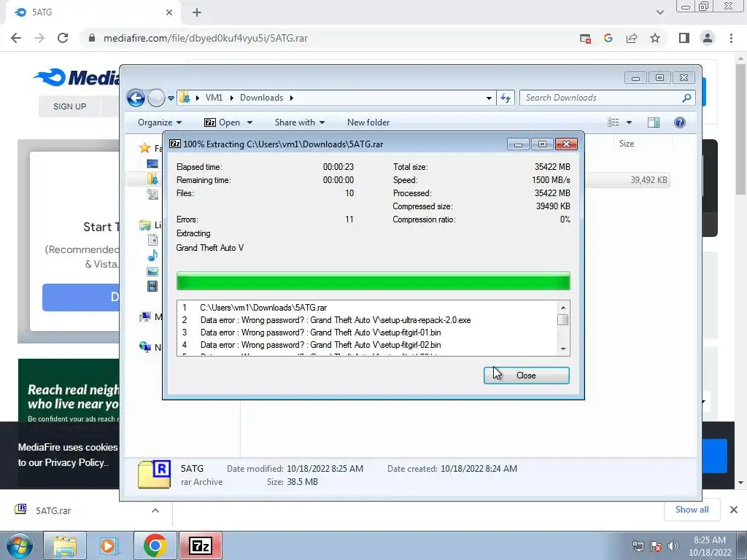Click VM1 in Explorer breadcrumb
The width and height of the screenshot is (747, 560).
214,98
